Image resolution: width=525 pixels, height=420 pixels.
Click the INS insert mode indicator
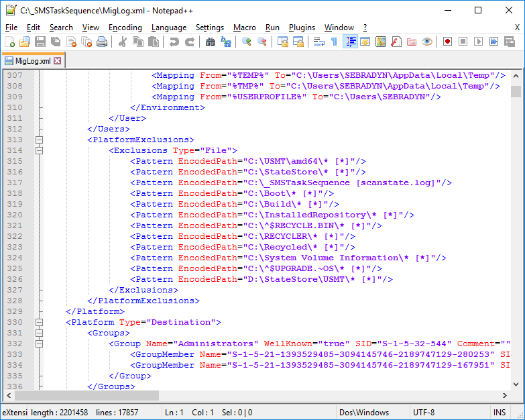[x=500, y=413]
